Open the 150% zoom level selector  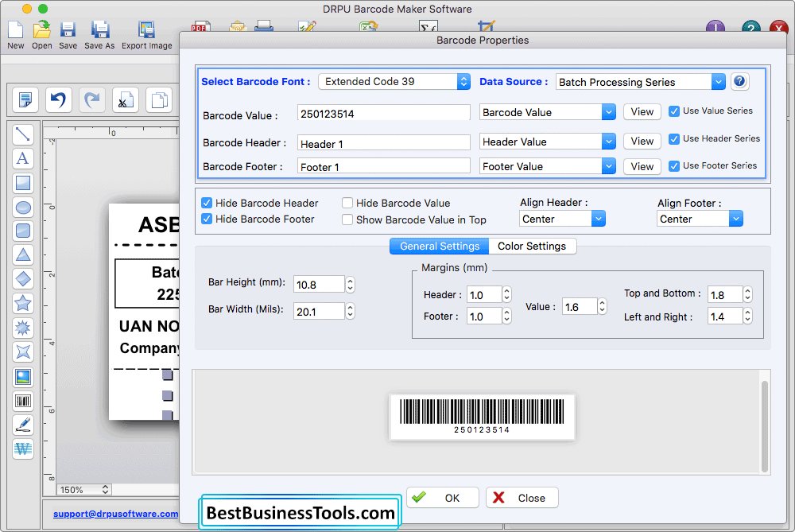coord(83,489)
